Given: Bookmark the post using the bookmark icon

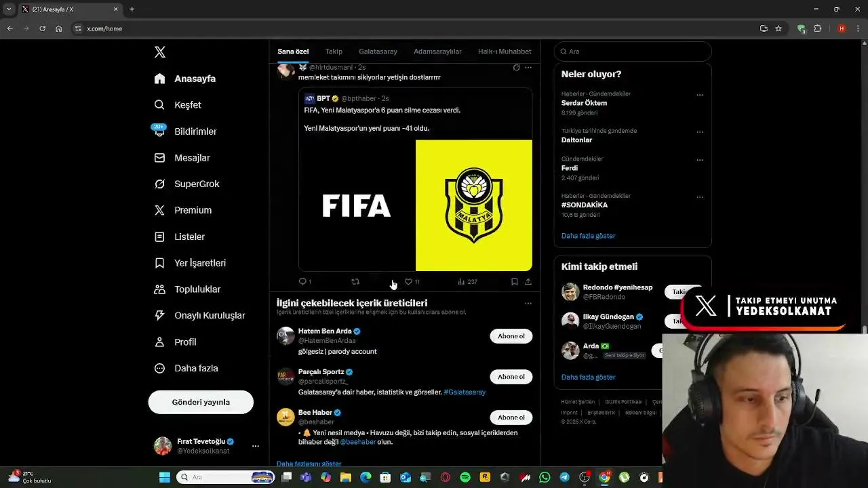Looking at the screenshot, I should 514,281.
